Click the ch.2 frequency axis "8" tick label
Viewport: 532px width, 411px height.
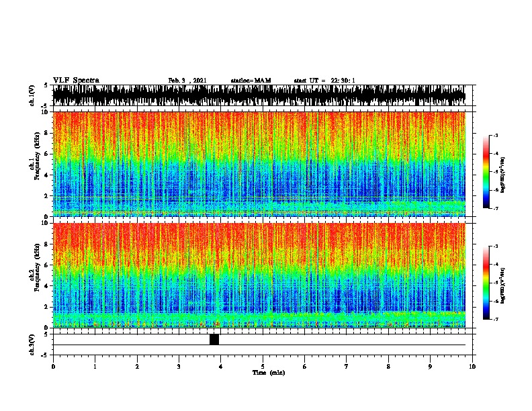(47, 244)
